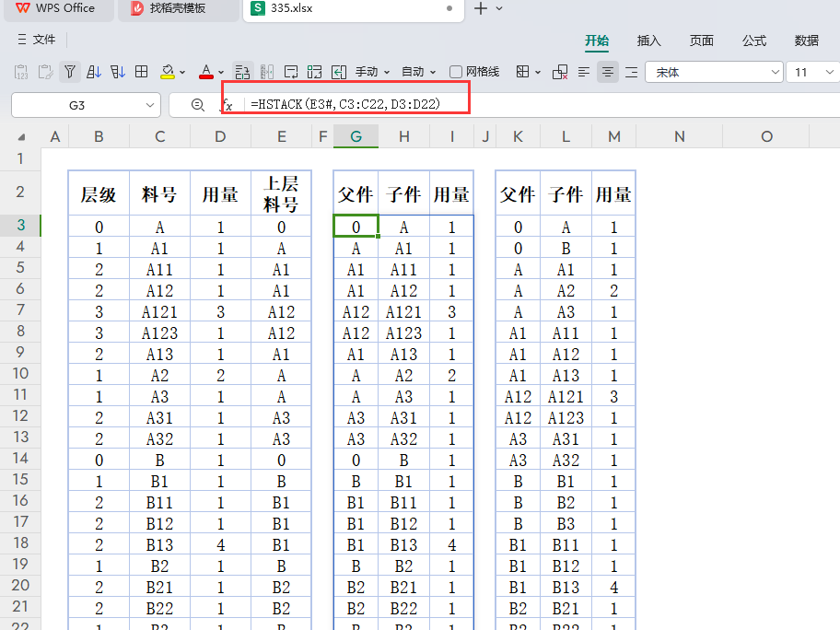This screenshot has height=630, width=840.
Task: Expand the new tab dropdown chevron
Action: (x=499, y=8)
